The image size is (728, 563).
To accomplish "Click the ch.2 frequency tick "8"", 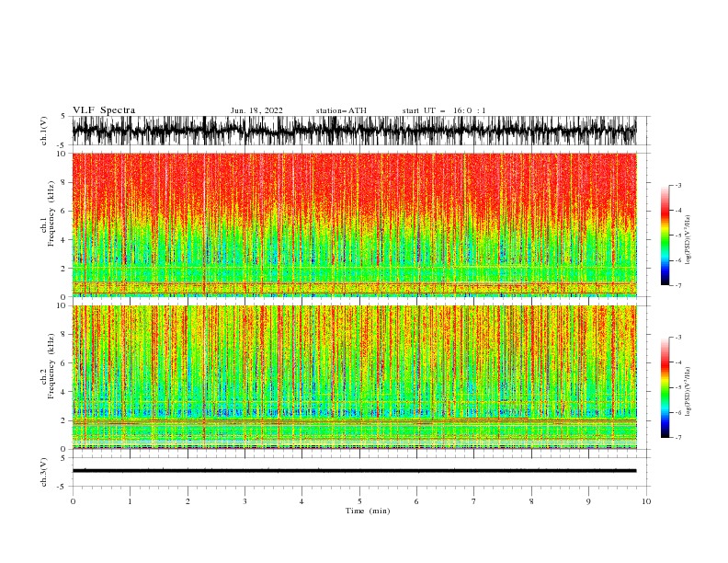I will click(64, 335).
